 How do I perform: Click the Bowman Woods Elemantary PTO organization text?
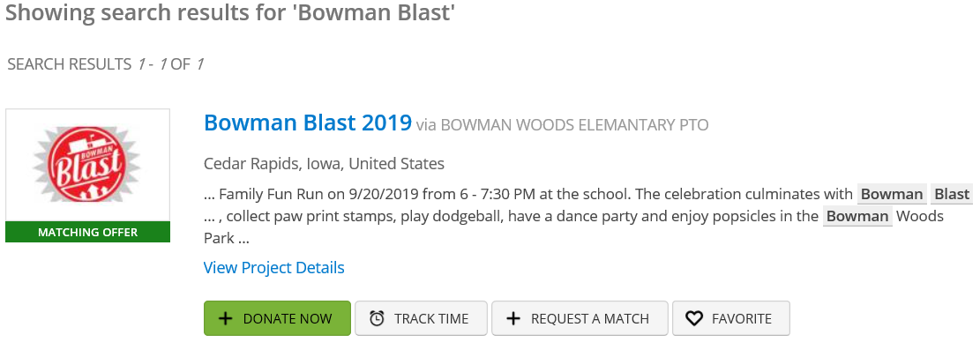[x=574, y=125]
